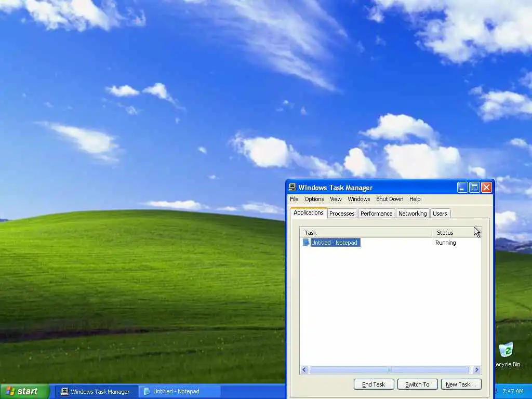
Task: Open the Recycle Bin desktop icon
Action: 508,355
